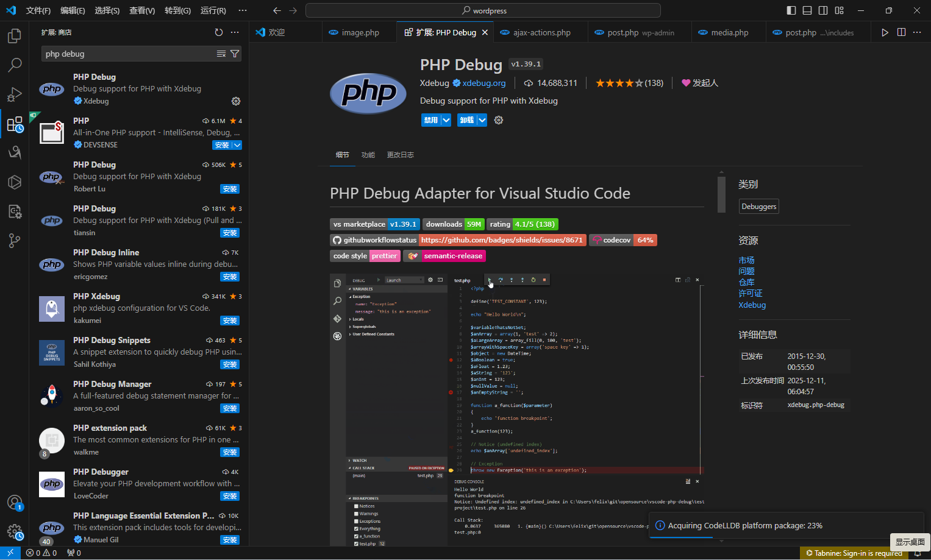Screen dimensions: 931x560
Task: Open the Search view in activity bar
Action: coord(15,65)
